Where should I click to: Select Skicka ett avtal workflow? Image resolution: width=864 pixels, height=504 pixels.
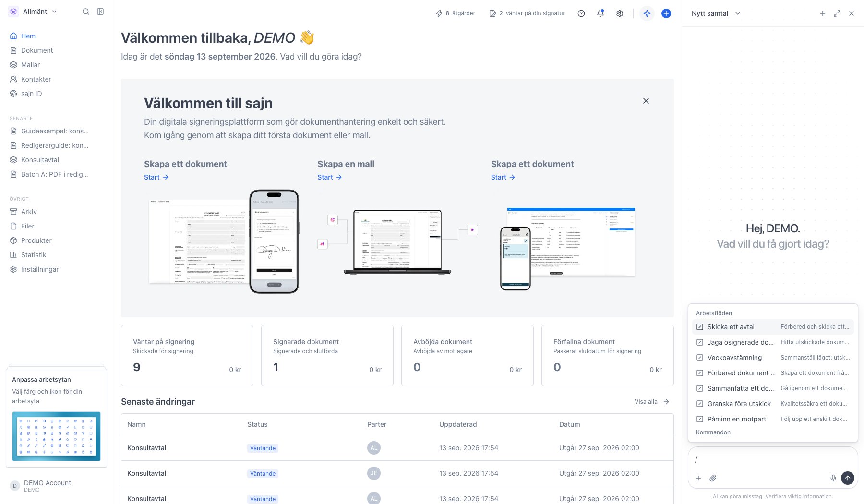click(x=773, y=327)
